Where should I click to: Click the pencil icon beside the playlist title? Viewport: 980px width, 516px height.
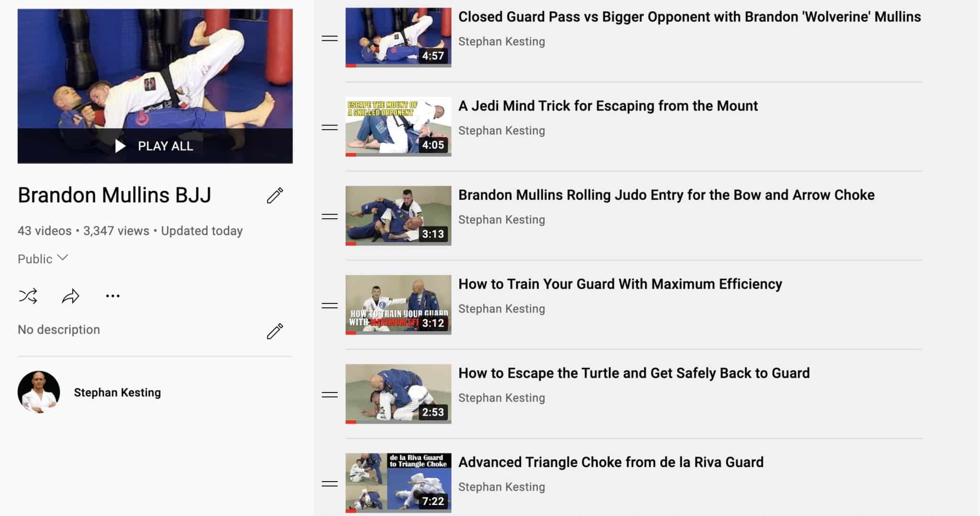[275, 195]
